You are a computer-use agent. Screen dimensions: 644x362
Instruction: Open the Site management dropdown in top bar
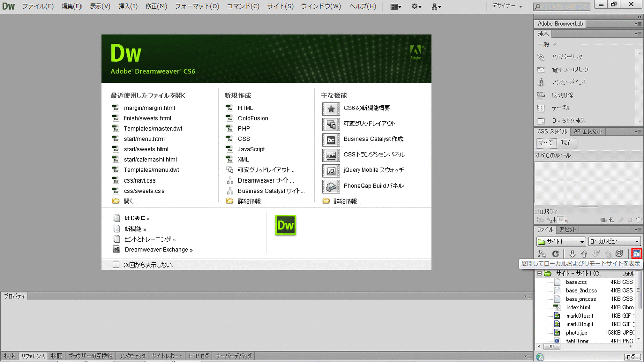436,7
